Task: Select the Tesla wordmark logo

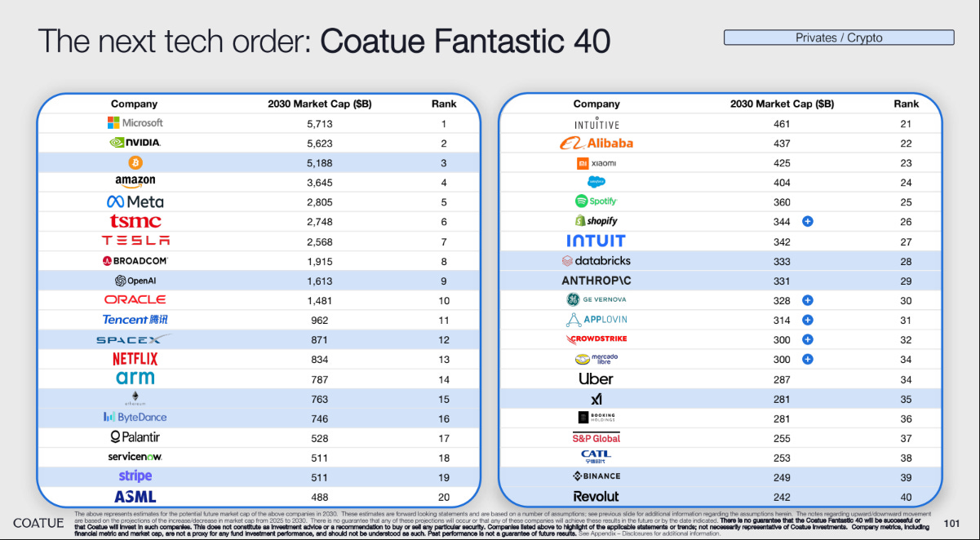Action: 135,241
